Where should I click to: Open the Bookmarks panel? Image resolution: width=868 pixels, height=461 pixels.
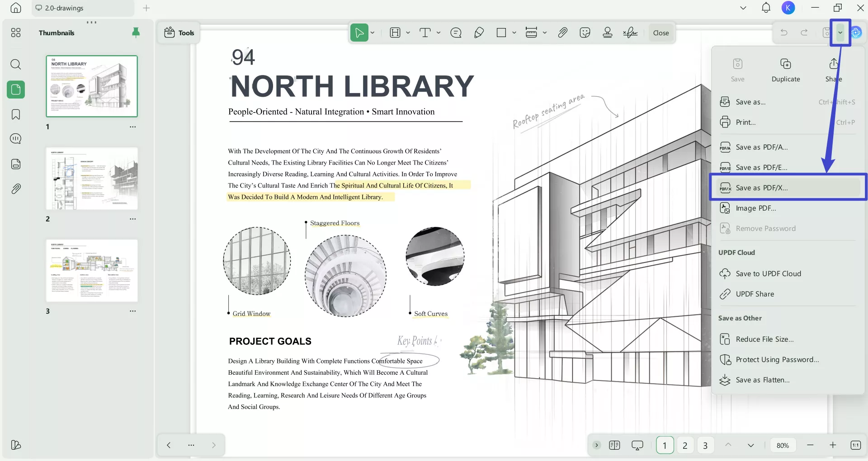16,115
